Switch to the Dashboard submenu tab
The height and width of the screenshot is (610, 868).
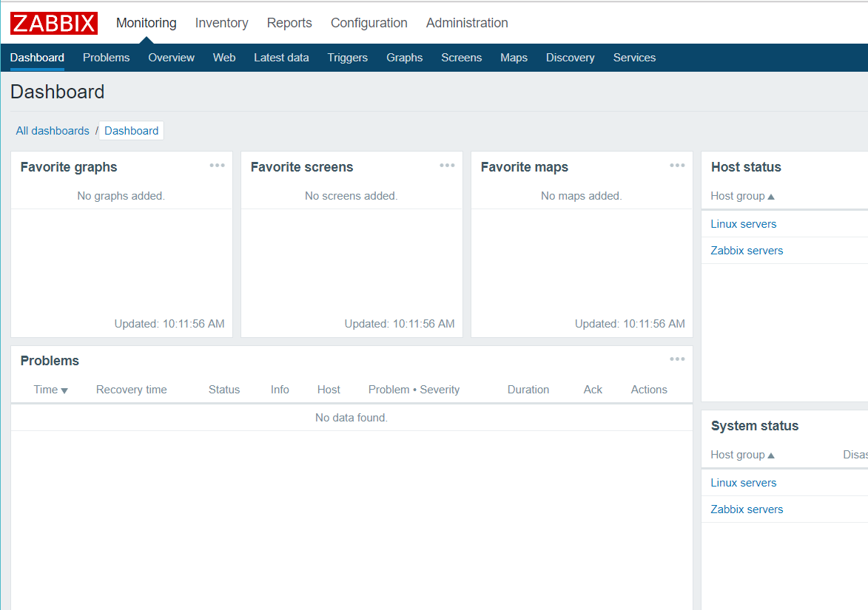[x=37, y=58]
